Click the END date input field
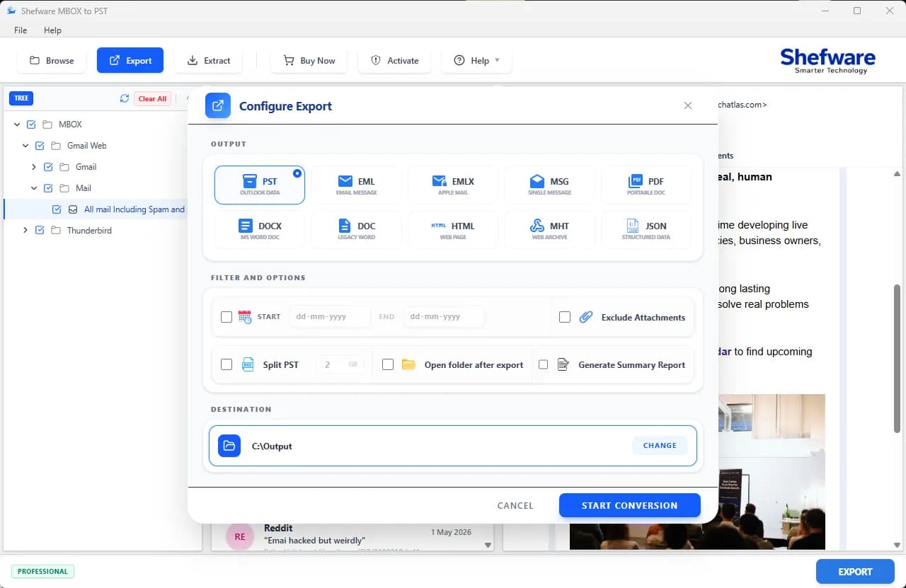The width and height of the screenshot is (906, 588). click(444, 317)
